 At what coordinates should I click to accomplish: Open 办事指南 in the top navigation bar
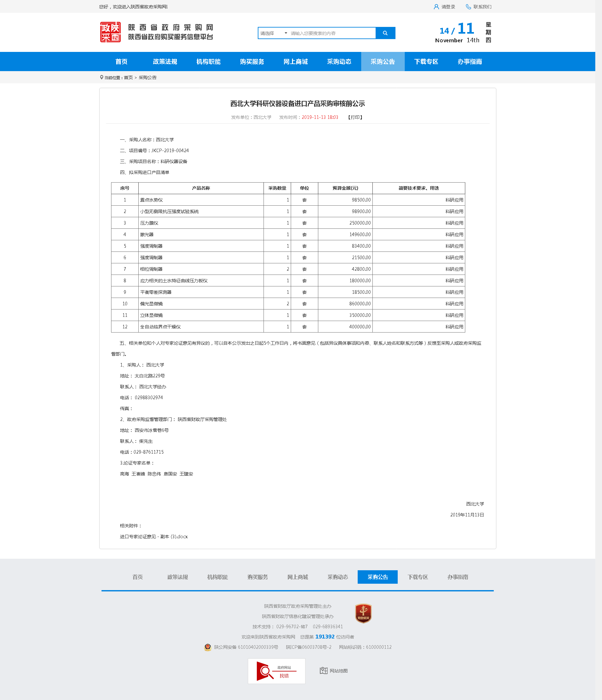click(x=470, y=62)
